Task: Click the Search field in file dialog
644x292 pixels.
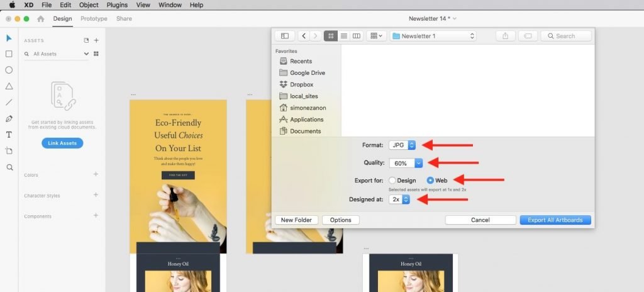Action: pos(565,36)
